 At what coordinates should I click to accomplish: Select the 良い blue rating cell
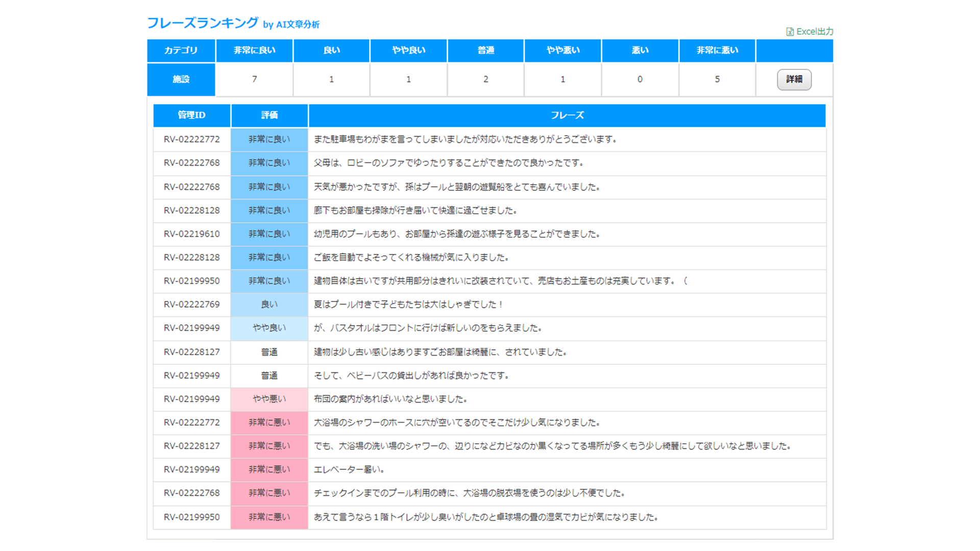pos(269,305)
